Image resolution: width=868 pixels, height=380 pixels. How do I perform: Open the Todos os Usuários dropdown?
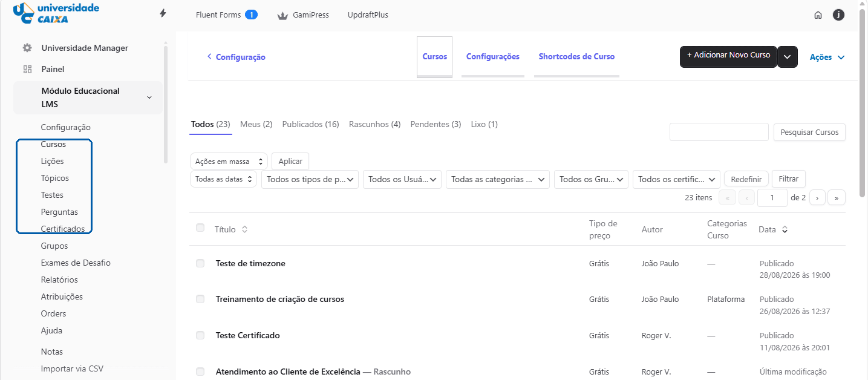pyautogui.click(x=402, y=179)
